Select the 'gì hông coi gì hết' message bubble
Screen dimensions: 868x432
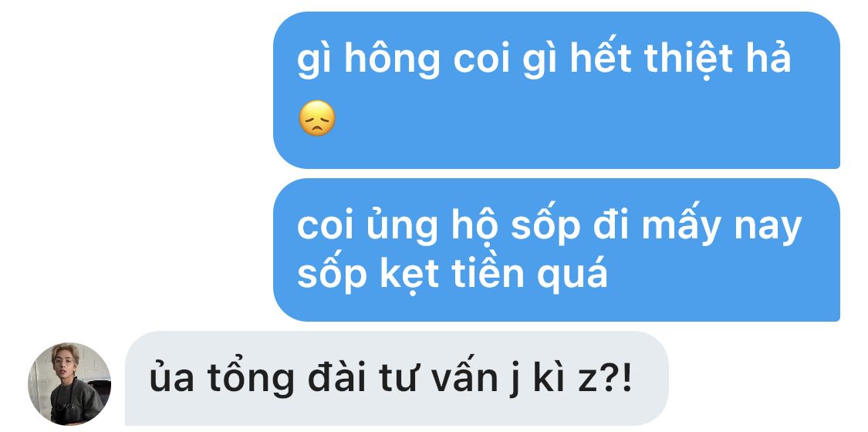(556, 90)
